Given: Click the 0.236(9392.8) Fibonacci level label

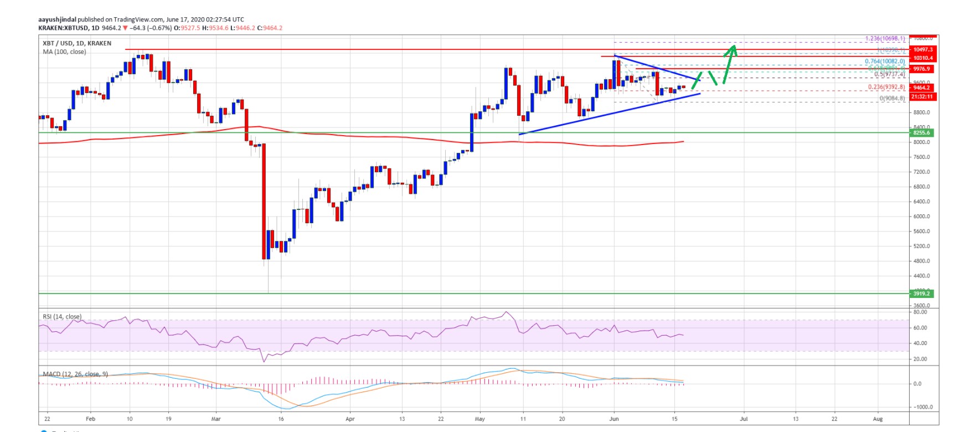Looking at the screenshot, I should [886, 87].
